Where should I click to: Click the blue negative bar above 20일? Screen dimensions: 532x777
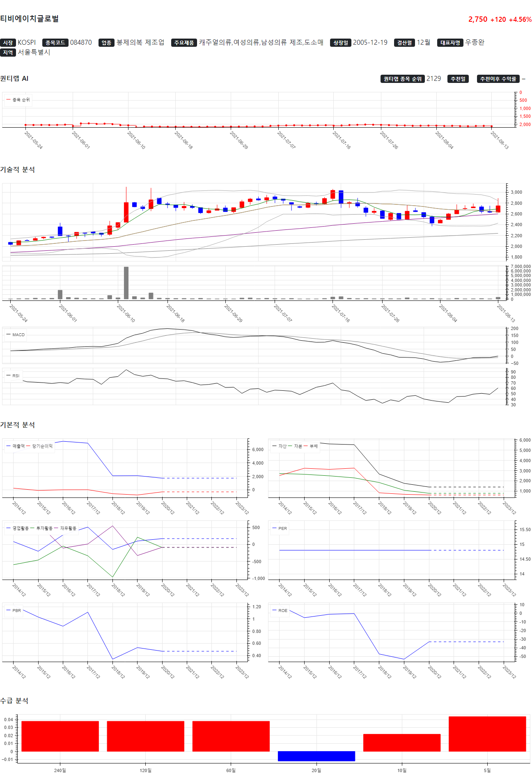pyautogui.click(x=316, y=756)
